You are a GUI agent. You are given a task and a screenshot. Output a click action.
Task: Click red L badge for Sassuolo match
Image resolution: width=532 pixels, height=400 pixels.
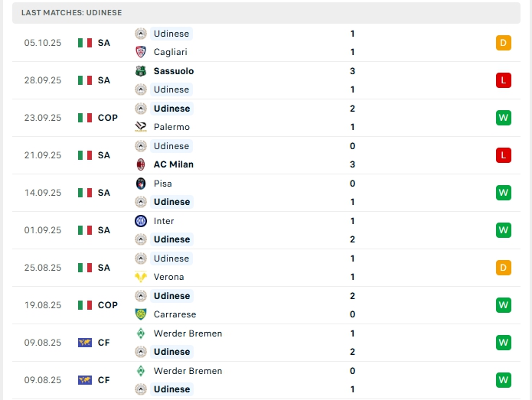point(503,80)
